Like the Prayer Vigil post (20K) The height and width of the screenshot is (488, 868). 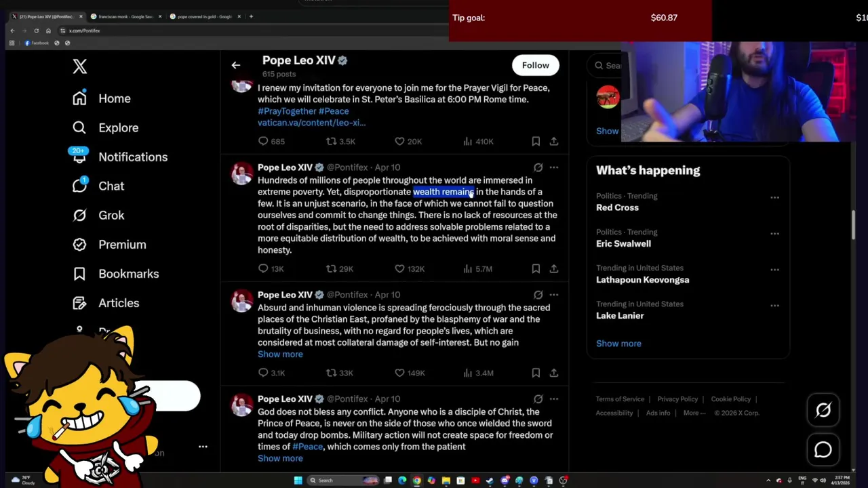tap(408, 141)
